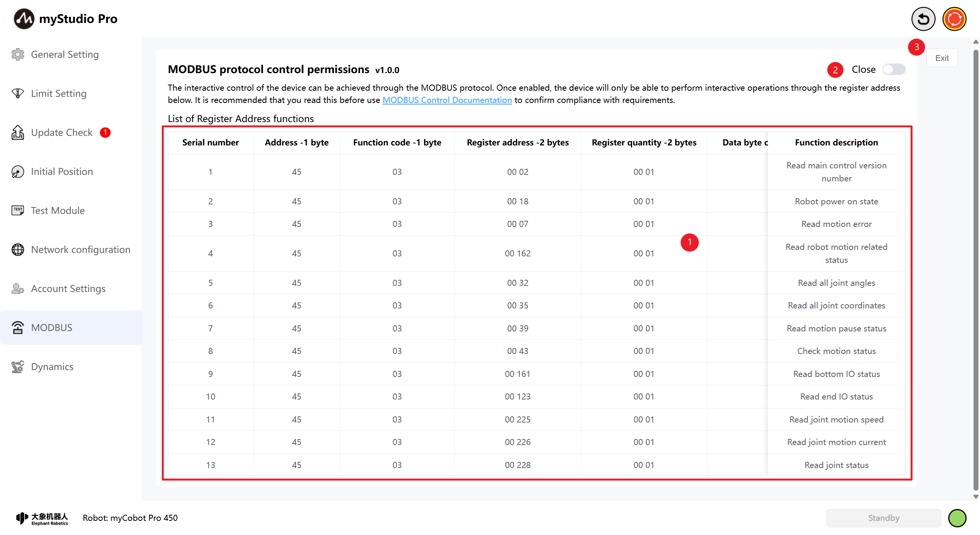Click the Update Check menu label
This screenshot has width=980, height=535.
point(62,132)
